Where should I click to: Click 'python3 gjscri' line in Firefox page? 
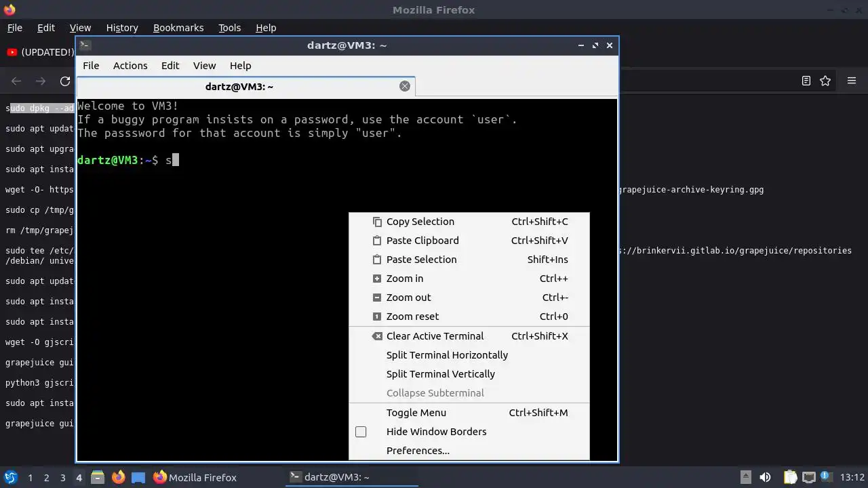[40, 383]
